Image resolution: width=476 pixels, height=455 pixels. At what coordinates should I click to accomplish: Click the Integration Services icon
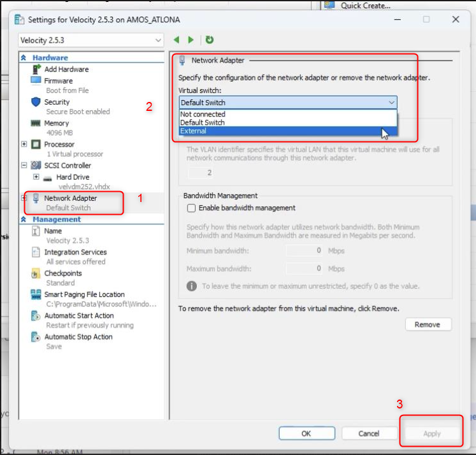click(x=36, y=252)
